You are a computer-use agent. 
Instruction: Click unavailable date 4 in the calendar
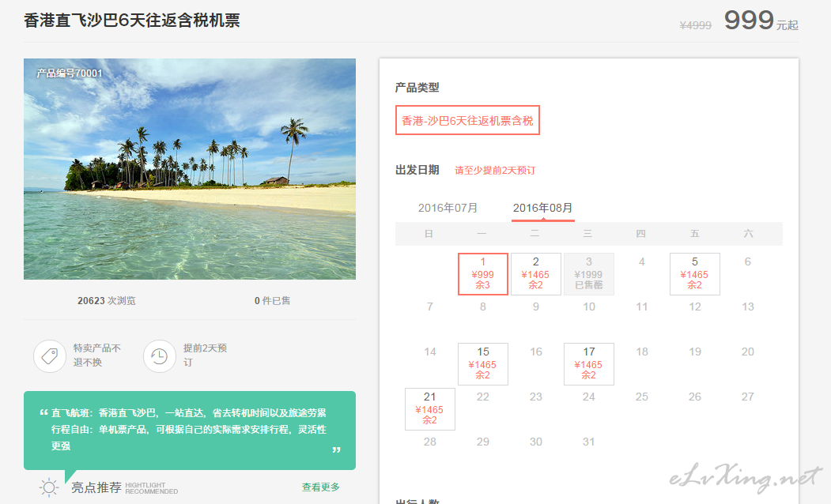642,261
